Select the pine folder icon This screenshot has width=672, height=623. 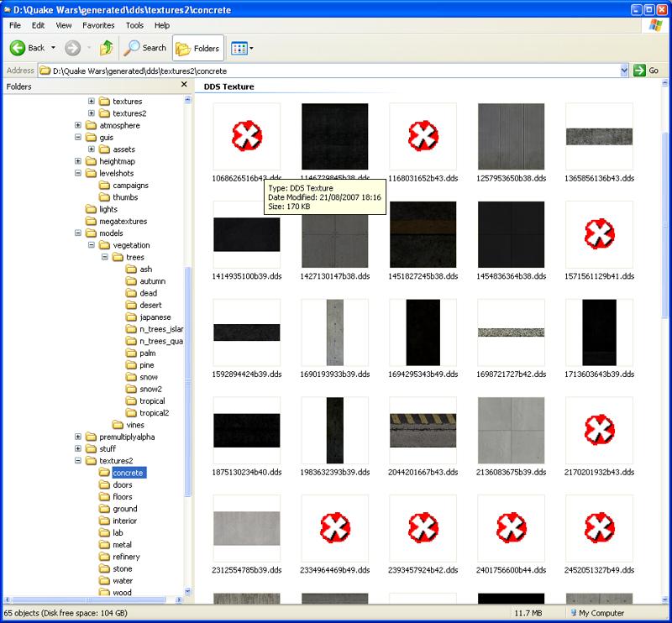click(131, 365)
